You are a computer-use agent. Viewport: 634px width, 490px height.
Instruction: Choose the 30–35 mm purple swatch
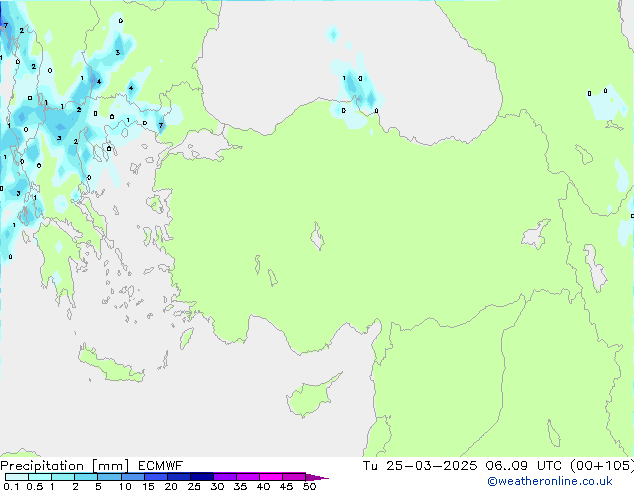(224, 477)
